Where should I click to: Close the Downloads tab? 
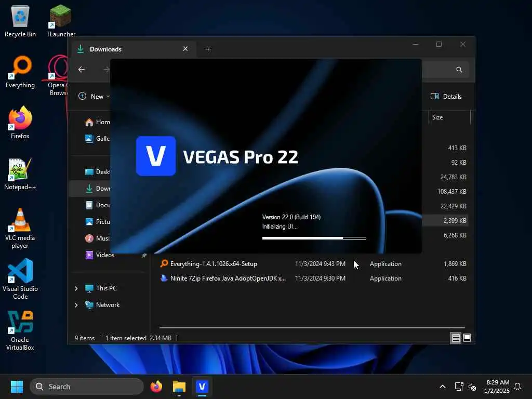pos(185,49)
